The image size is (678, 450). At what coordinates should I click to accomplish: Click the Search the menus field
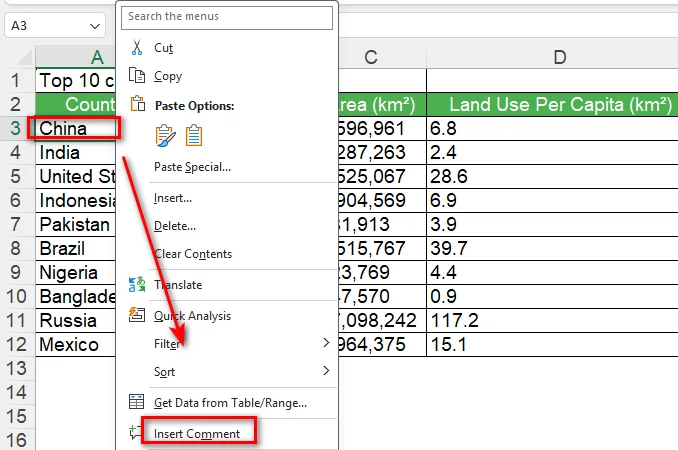click(227, 17)
